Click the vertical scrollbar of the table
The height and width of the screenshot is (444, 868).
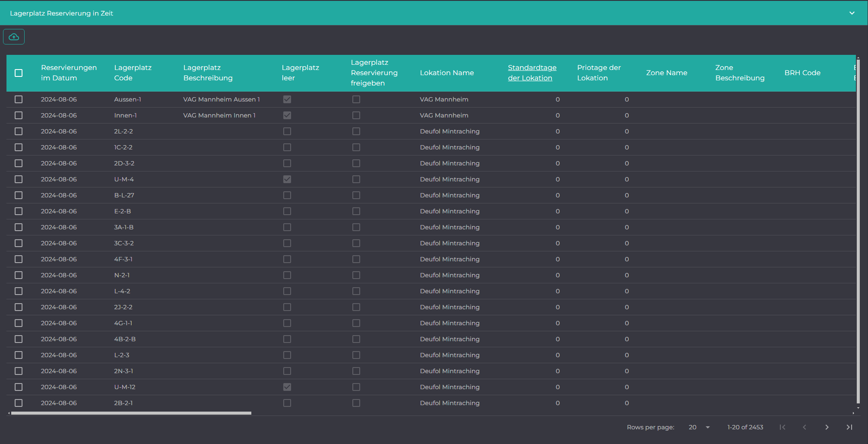tap(858, 231)
